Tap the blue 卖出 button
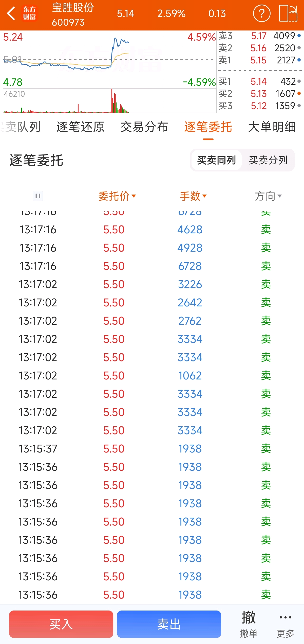Viewport: 304px width, 644px height. [x=169, y=624]
